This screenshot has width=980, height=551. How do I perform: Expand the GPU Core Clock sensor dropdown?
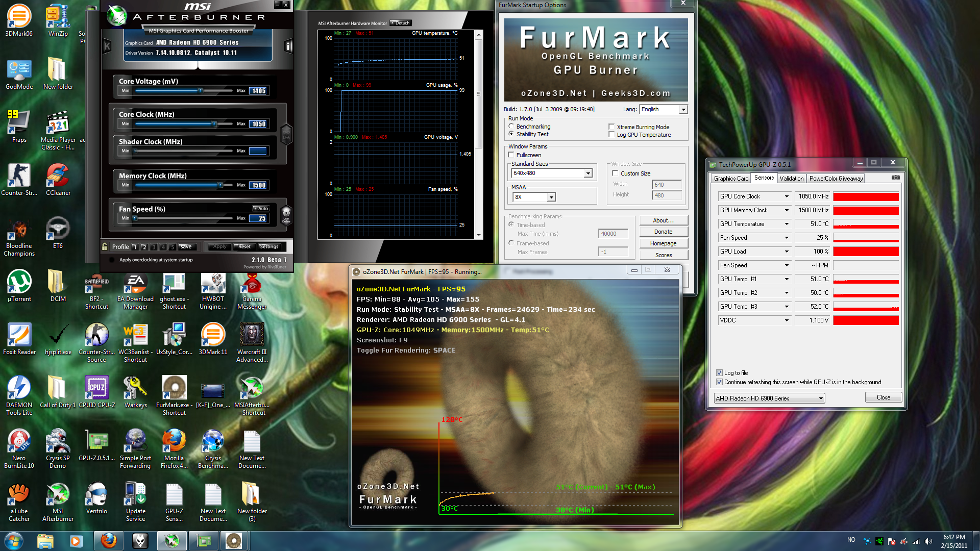point(787,196)
